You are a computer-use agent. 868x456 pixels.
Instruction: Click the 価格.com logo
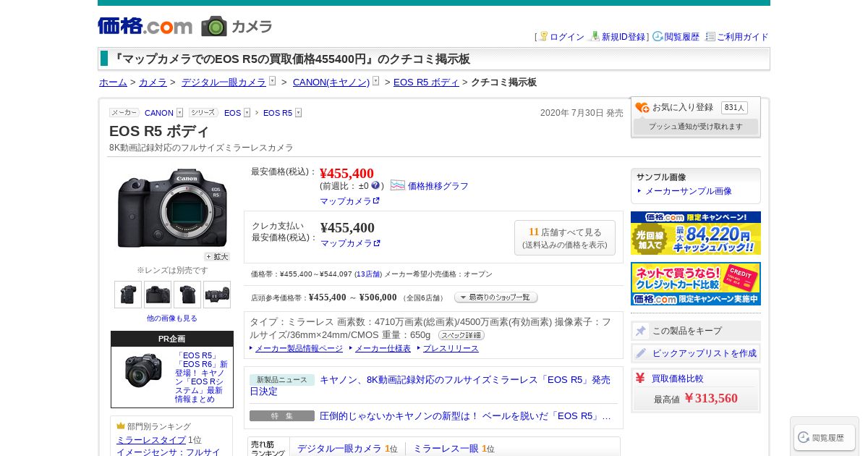click(145, 26)
